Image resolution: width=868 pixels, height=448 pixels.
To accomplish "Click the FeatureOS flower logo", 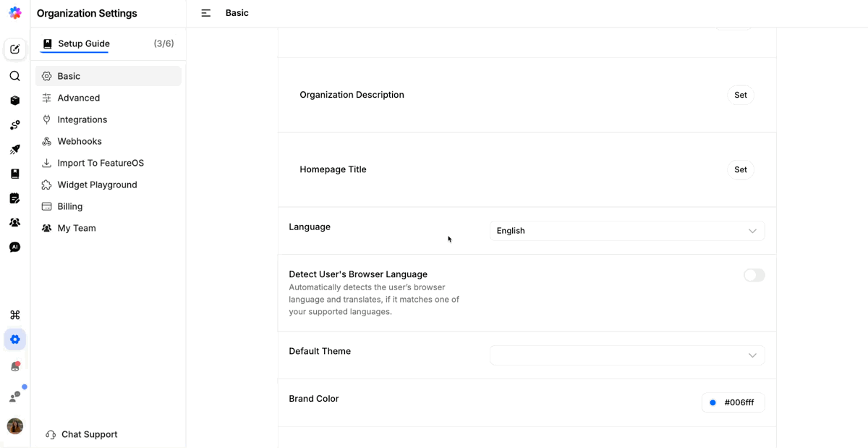I will point(15,13).
